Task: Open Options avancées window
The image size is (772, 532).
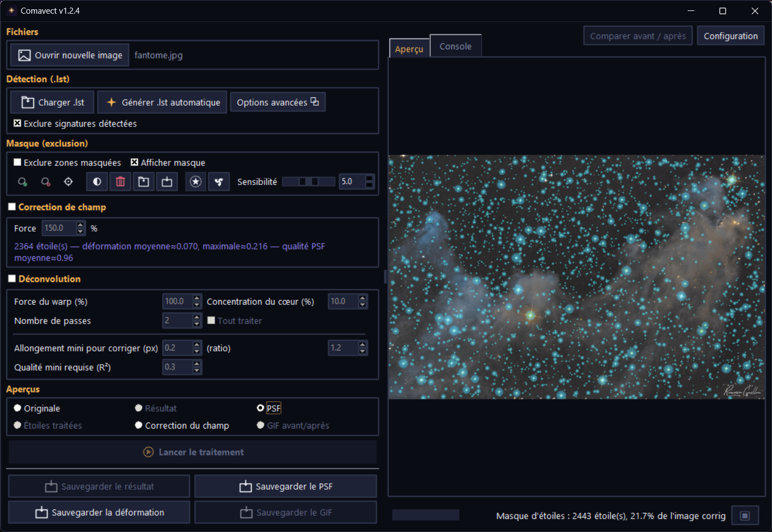Action: coord(278,102)
